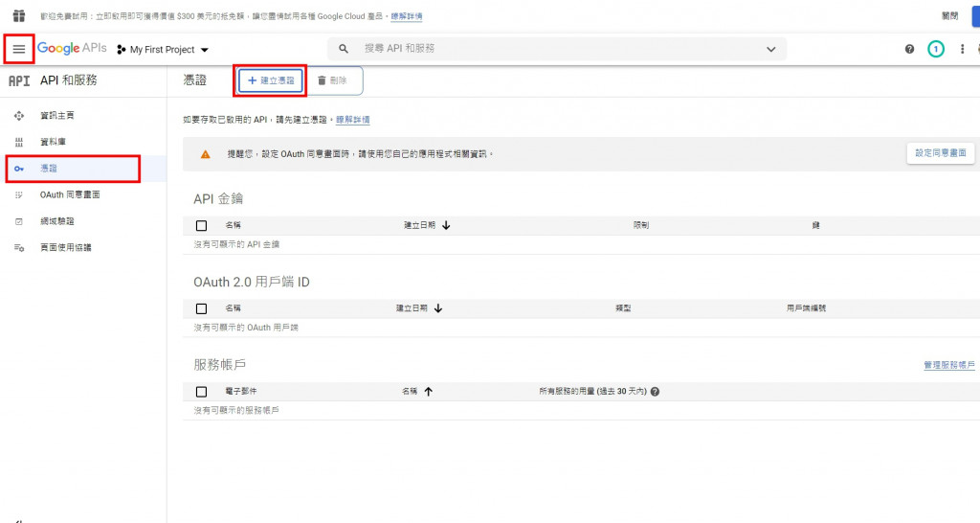Click the 建立憑證 create credentials button
Image resolution: width=980 pixels, height=523 pixels.
tap(270, 80)
